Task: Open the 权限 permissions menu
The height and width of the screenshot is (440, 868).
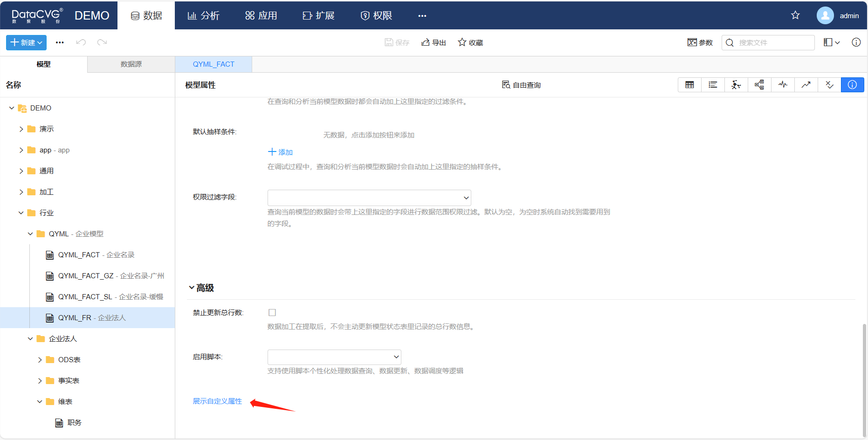Action: click(376, 15)
